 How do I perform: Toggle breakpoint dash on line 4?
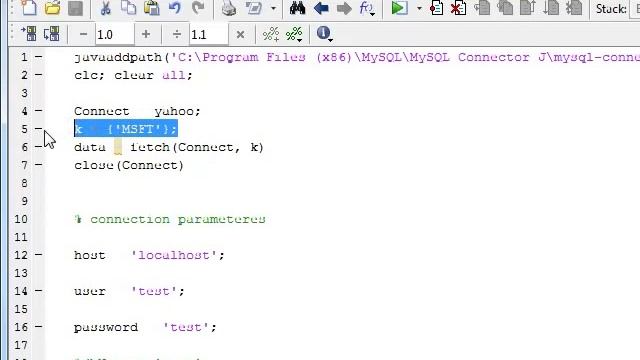click(38, 111)
